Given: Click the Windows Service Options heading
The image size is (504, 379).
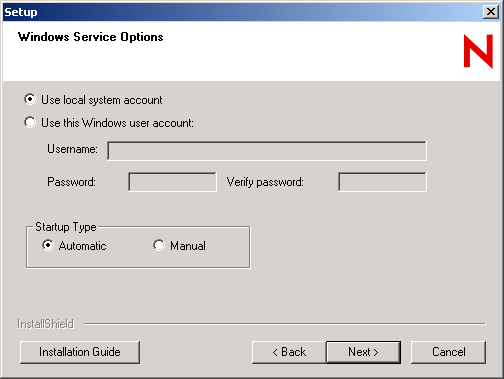Looking at the screenshot, I should coord(91,37).
